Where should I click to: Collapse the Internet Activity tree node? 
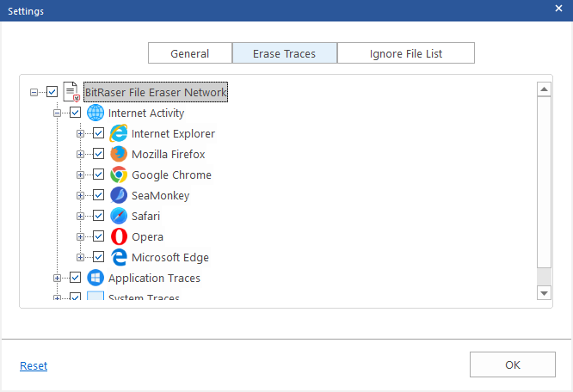pyautogui.click(x=57, y=113)
